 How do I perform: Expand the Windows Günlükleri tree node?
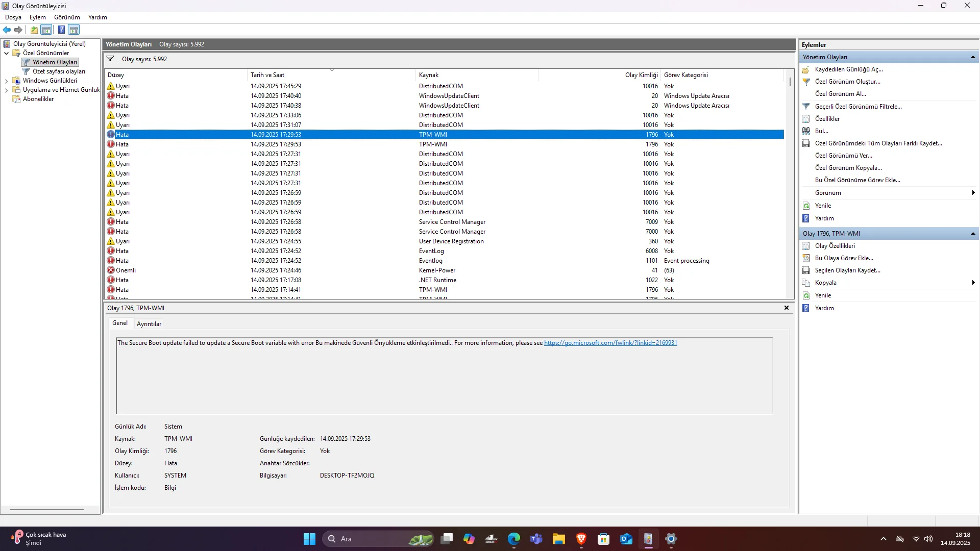point(6,81)
